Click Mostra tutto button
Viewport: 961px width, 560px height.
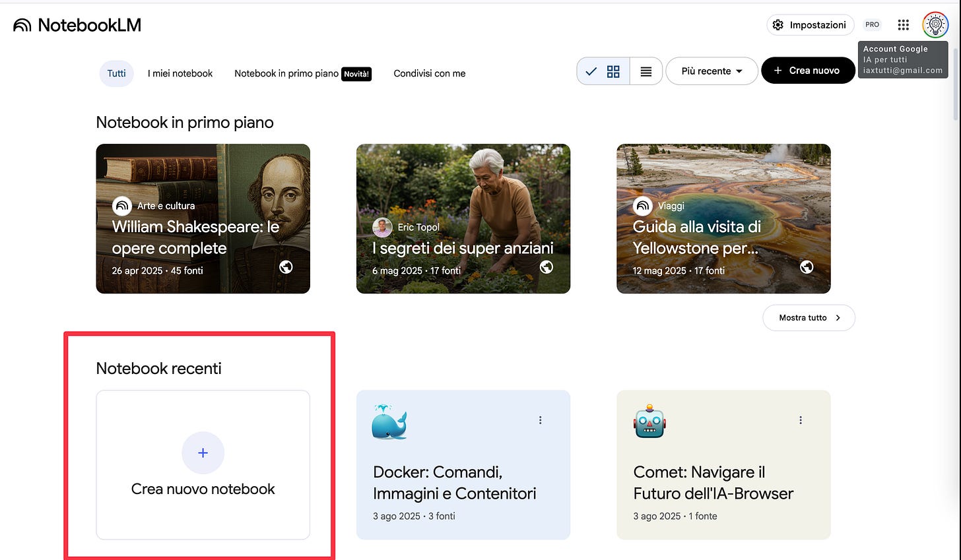(809, 318)
